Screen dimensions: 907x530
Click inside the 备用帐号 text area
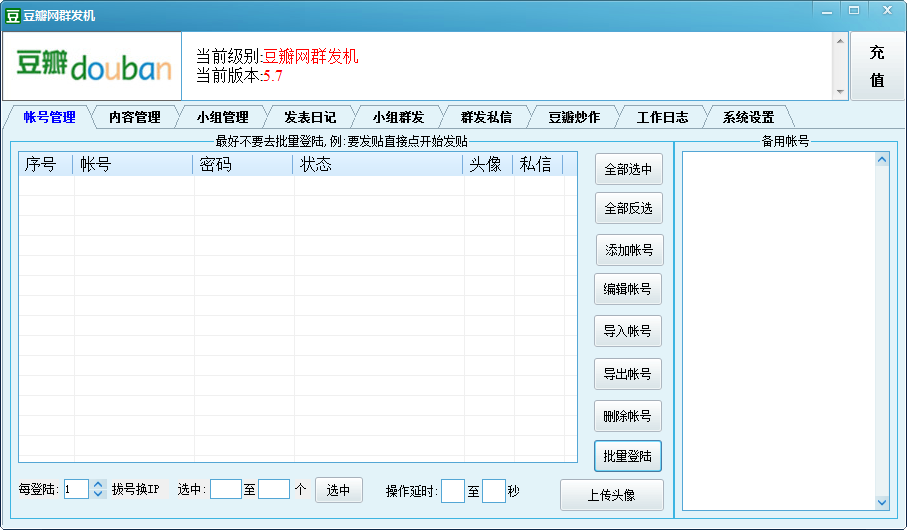click(x=779, y=331)
